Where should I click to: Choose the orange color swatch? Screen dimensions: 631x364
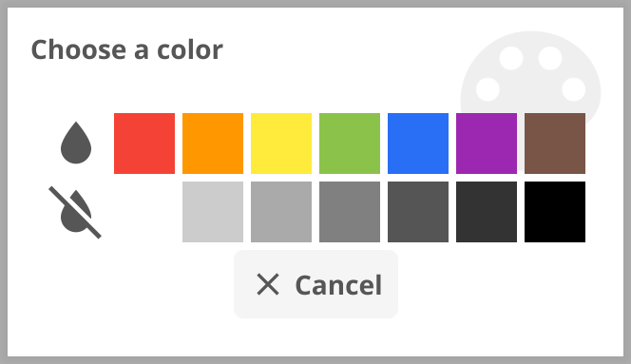213,144
